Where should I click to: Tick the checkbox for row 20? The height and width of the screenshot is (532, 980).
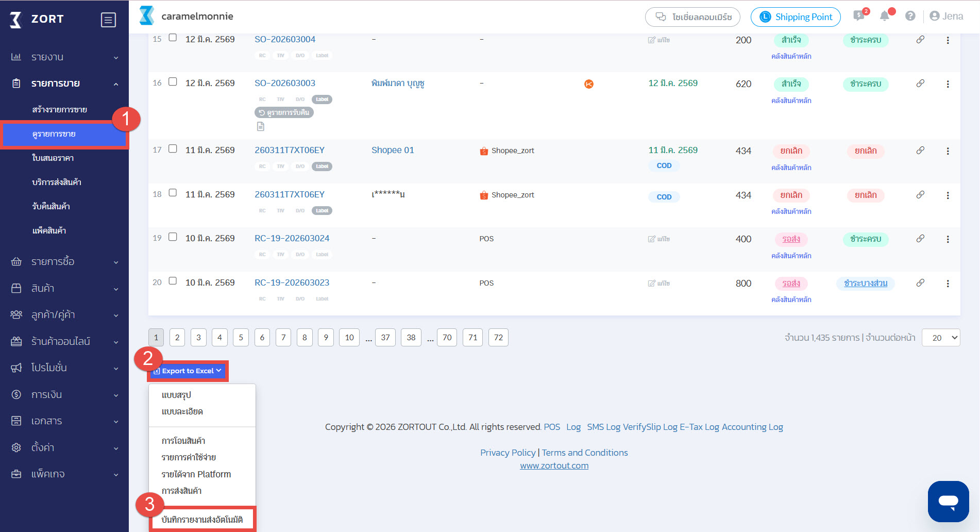[x=173, y=281]
